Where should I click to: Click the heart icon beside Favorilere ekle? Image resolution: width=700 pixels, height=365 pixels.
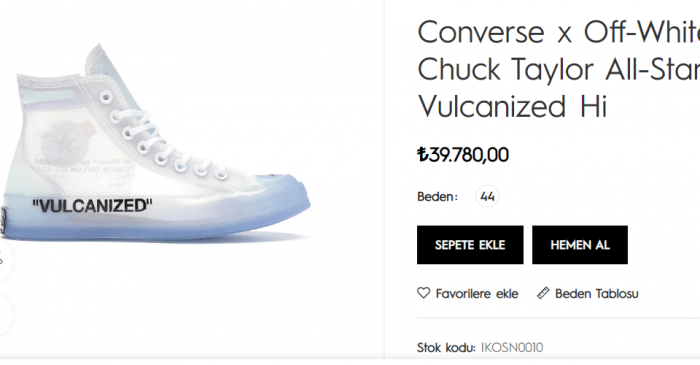[x=423, y=293]
